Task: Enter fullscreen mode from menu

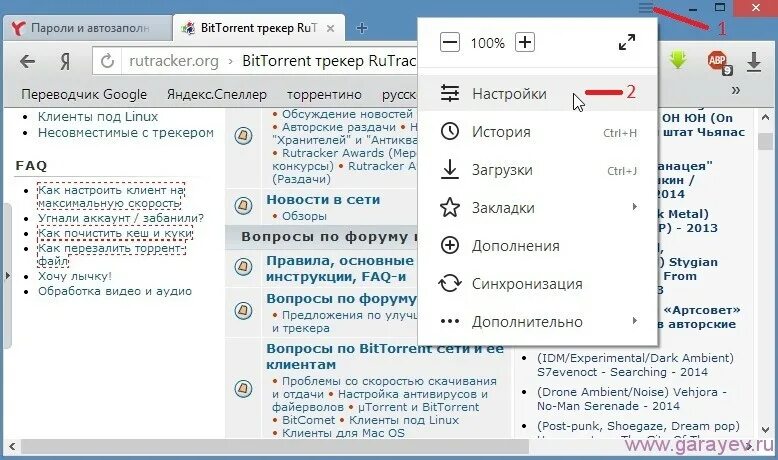Action: 627,42
